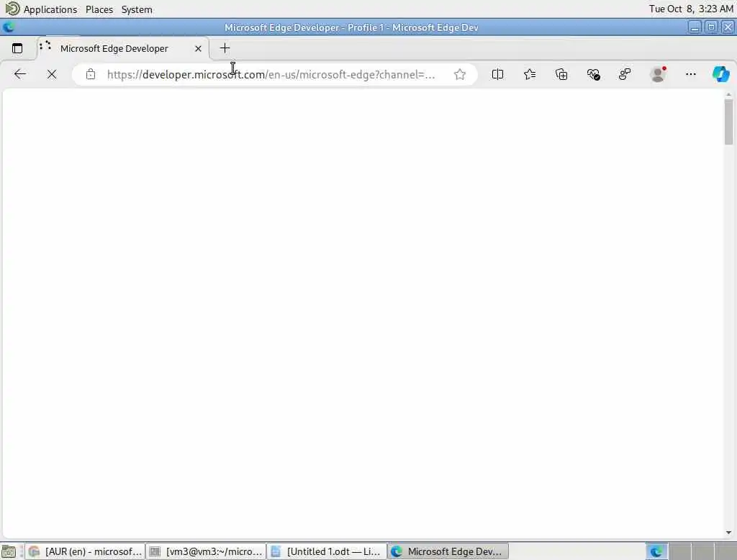Click the Edge logo window menu icon
Viewport: 737px width, 560px height.
(9, 27)
